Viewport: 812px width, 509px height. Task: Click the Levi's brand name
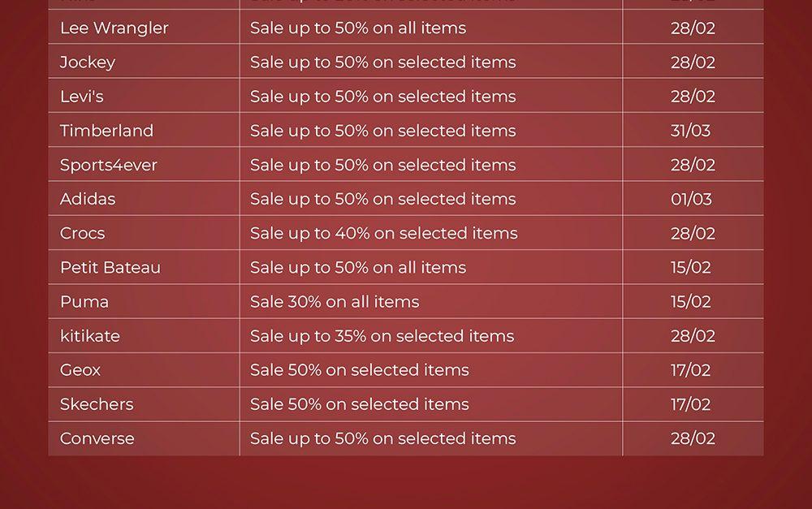click(82, 97)
